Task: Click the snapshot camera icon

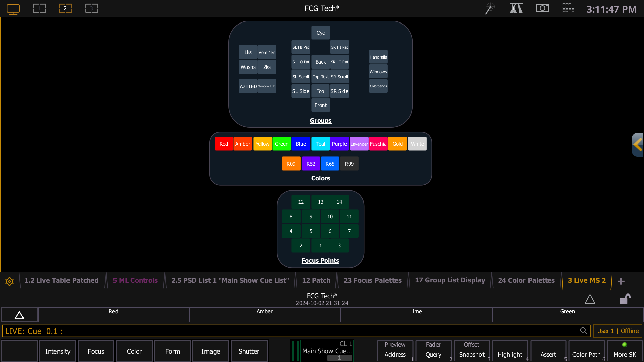Action: point(542,8)
